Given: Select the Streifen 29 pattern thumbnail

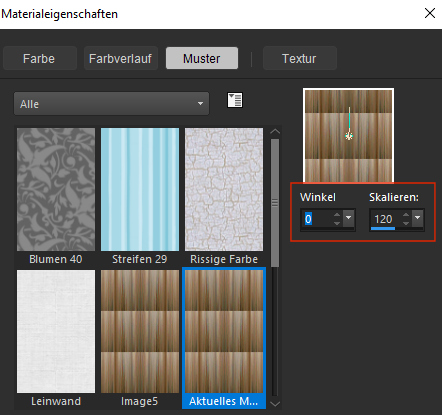Looking at the screenshot, I should point(140,190).
